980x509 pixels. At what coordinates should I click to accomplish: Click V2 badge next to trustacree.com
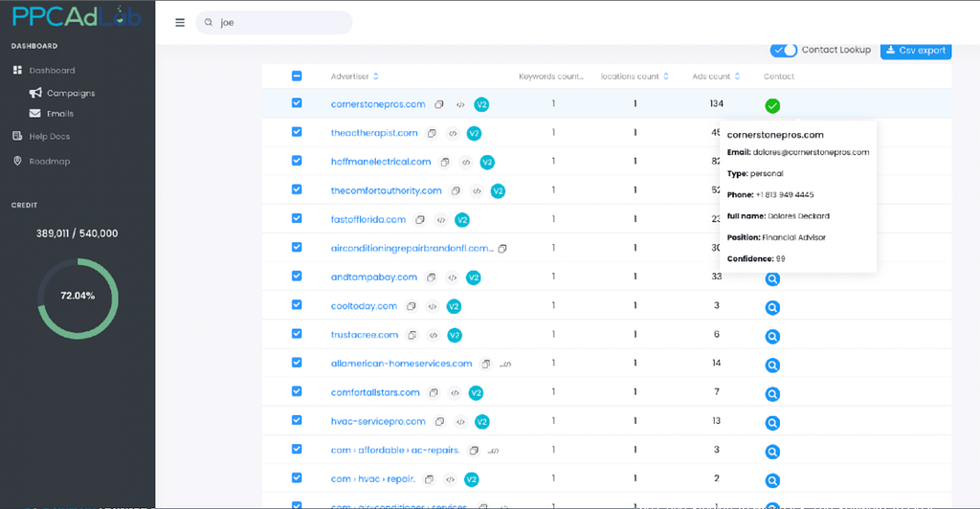pos(456,335)
